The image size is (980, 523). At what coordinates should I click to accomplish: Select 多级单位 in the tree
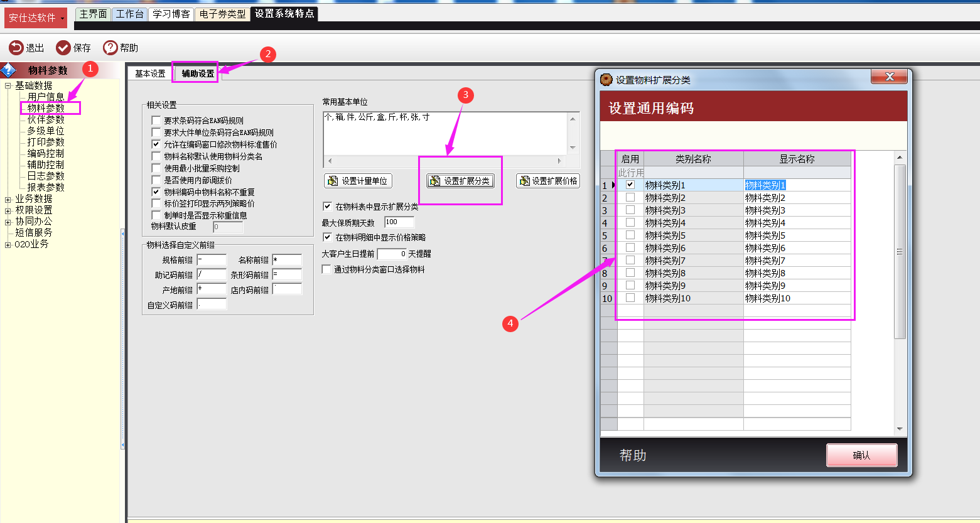[x=46, y=131]
